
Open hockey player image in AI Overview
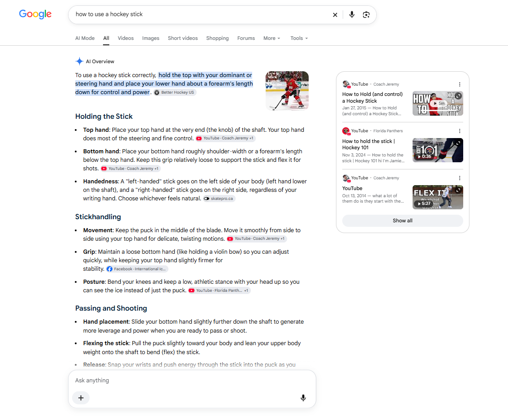[x=287, y=91]
